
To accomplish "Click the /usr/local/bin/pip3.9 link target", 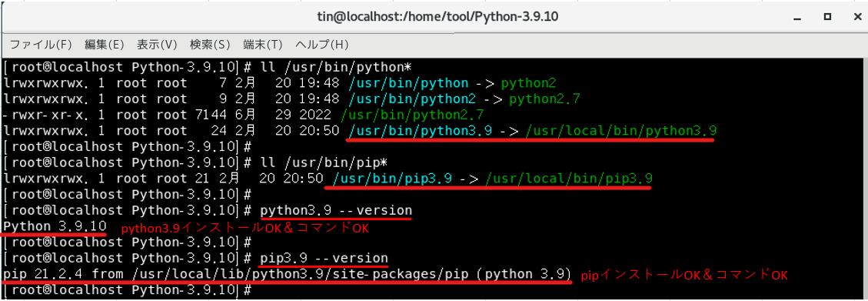I will point(568,179).
